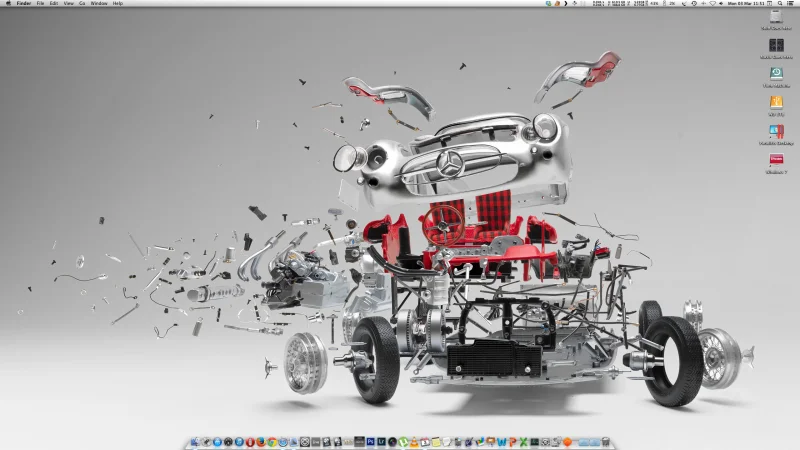Click the Time Machine menu bar icon
Screen dimensions: 800x450
(694, 3)
